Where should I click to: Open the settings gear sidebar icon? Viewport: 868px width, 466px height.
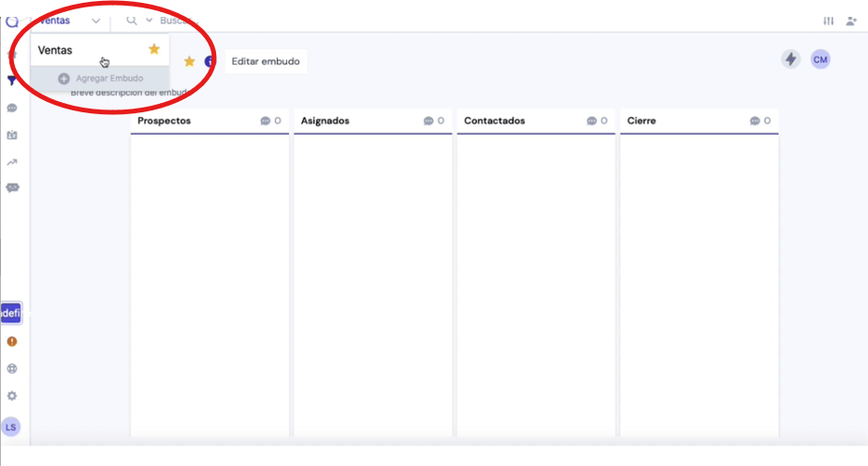pos(12,396)
